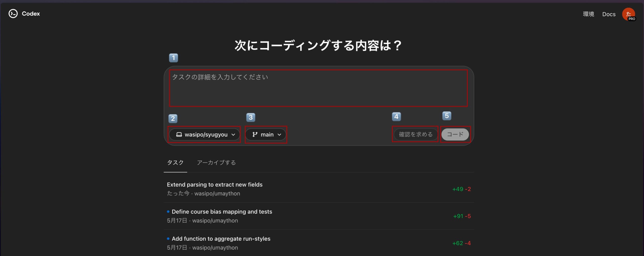
Task: Click the たった今 · wasipo/umaython subtitle
Action: click(204, 193)
